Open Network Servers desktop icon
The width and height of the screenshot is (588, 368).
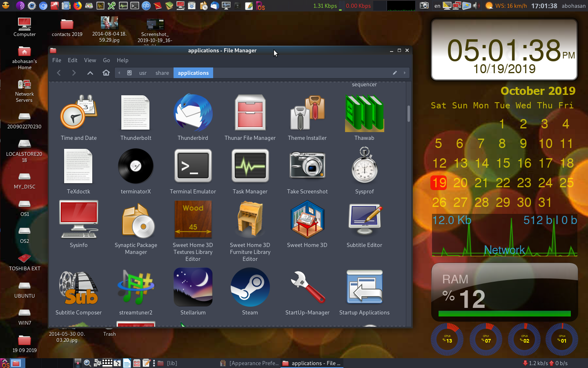pos(24,84)
